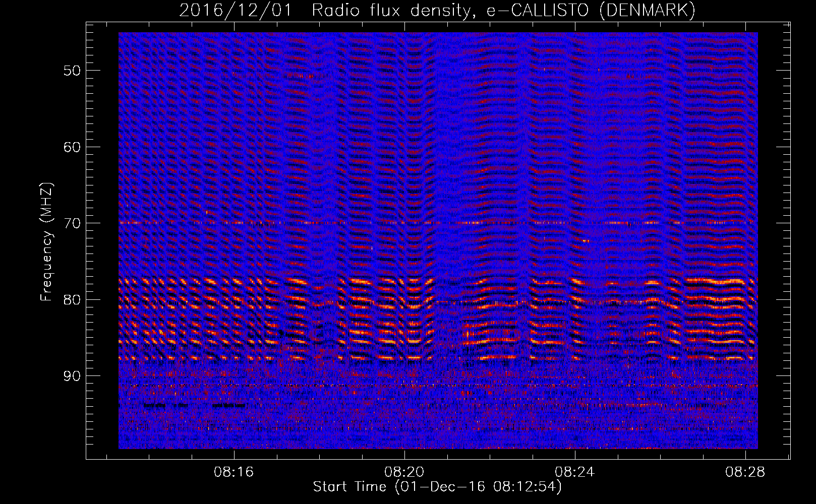Image resolution: width=816 pixels, height=504 pixels.
Task: Click the 'Frequency (MHZ)' axis label
Action: (46, 242)
